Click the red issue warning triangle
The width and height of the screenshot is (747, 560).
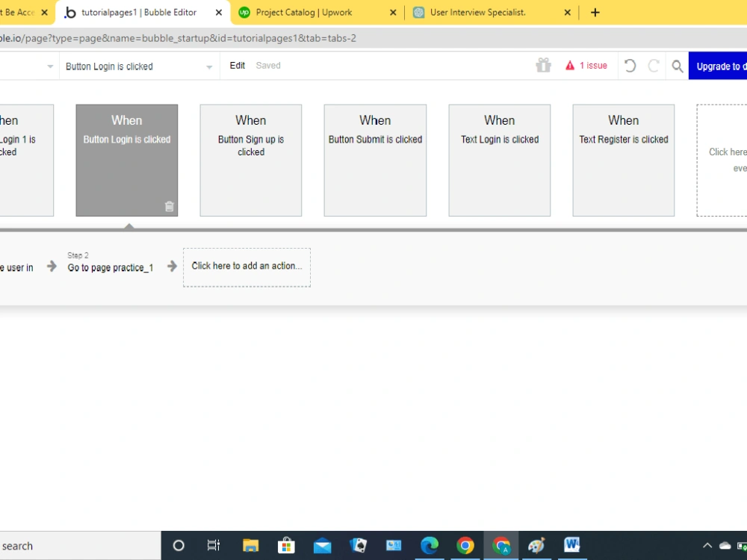571,65
